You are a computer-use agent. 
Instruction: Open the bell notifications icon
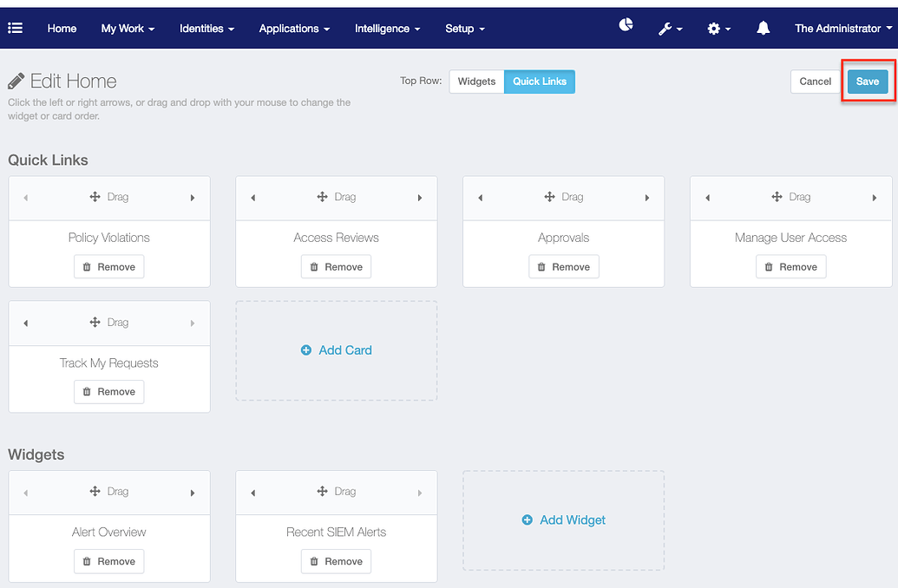pos(762,28)
